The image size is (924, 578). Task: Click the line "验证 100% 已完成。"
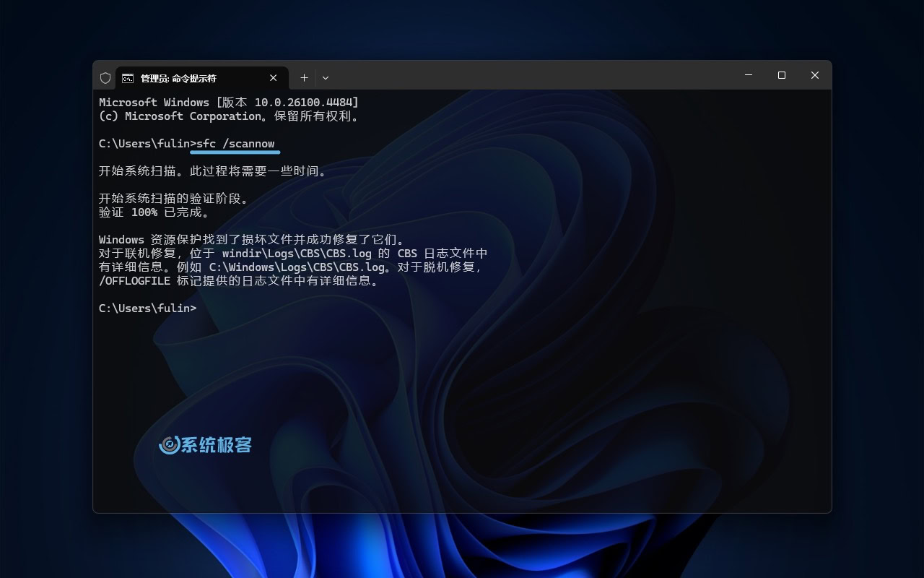coord(154,212)
